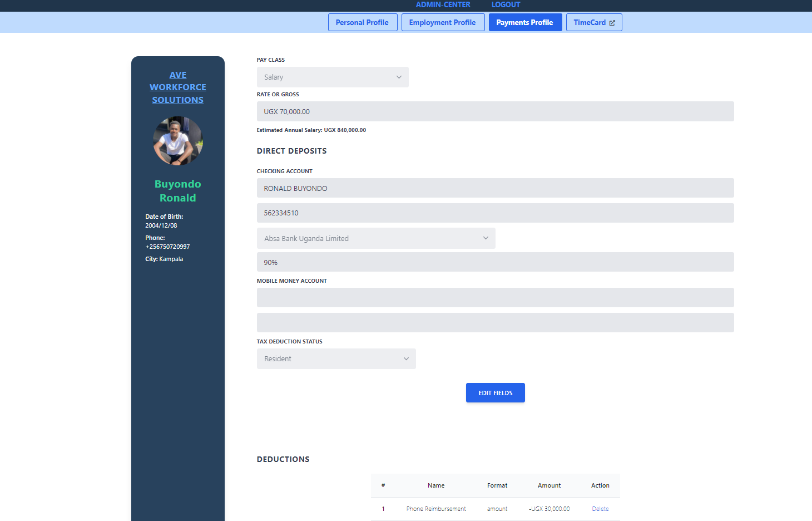Click the Edit Fields button
812x521 pixels.
coord(495,393)
